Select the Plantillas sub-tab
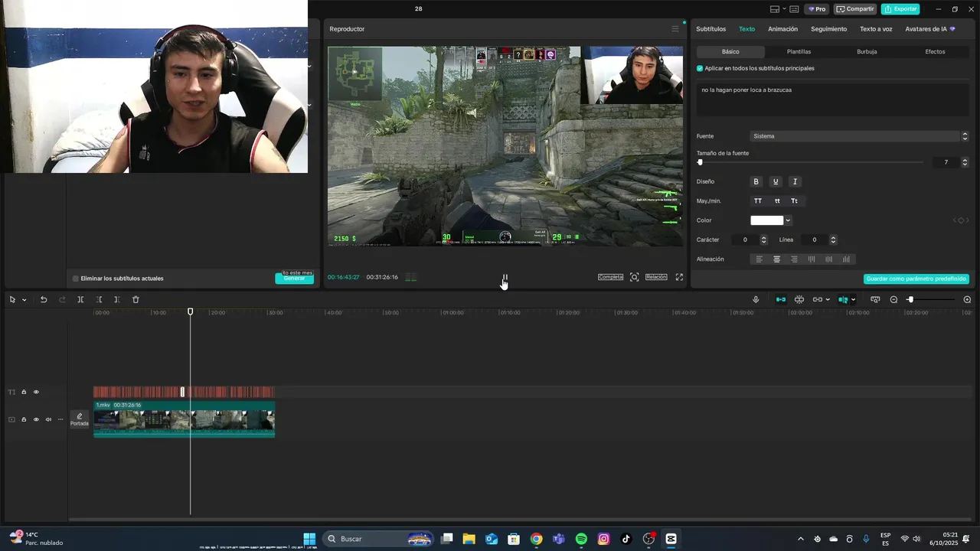Image resolution: width=980 pixels, height=551 pixels. point(799,51)
